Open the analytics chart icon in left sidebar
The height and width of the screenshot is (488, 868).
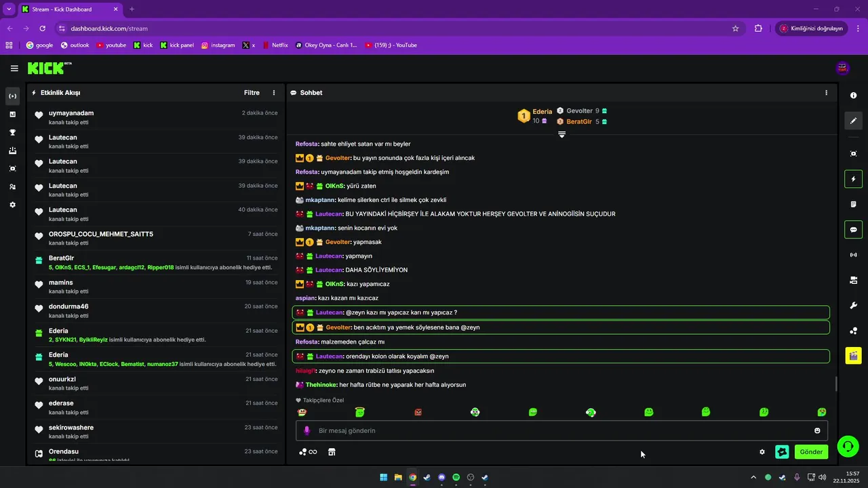point(12,114)
